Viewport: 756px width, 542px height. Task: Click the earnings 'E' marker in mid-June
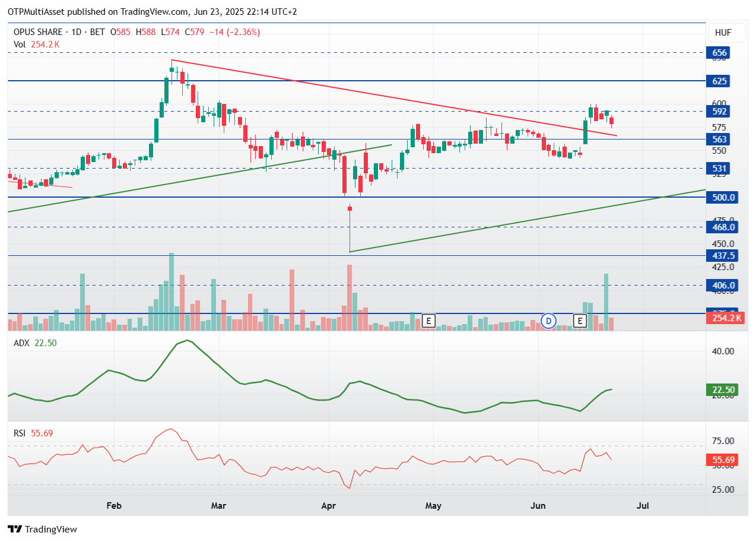point(580,321)
